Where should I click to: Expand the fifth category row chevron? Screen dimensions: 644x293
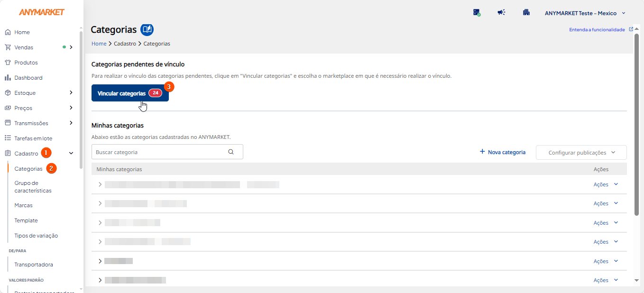100,261
